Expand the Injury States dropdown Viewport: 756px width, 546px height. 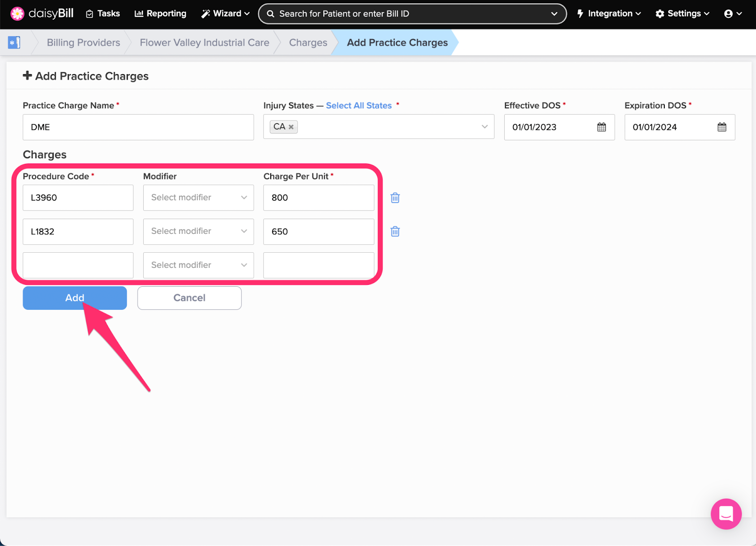[484, 127]
